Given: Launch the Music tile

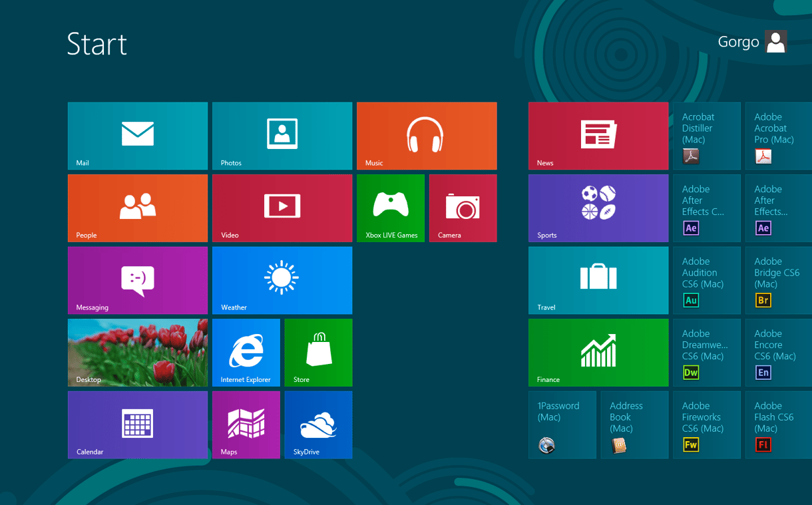Looking at the screenshot, I should (427, 136).
